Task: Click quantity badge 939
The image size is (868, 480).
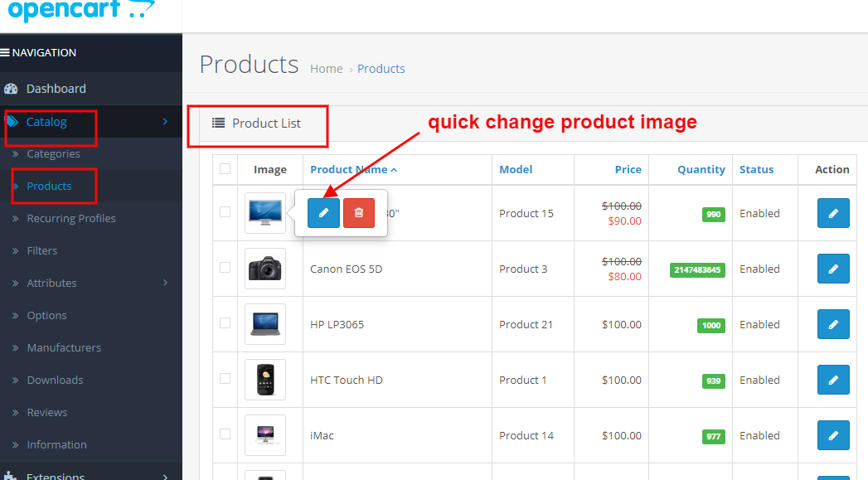Action: (714, 381)
